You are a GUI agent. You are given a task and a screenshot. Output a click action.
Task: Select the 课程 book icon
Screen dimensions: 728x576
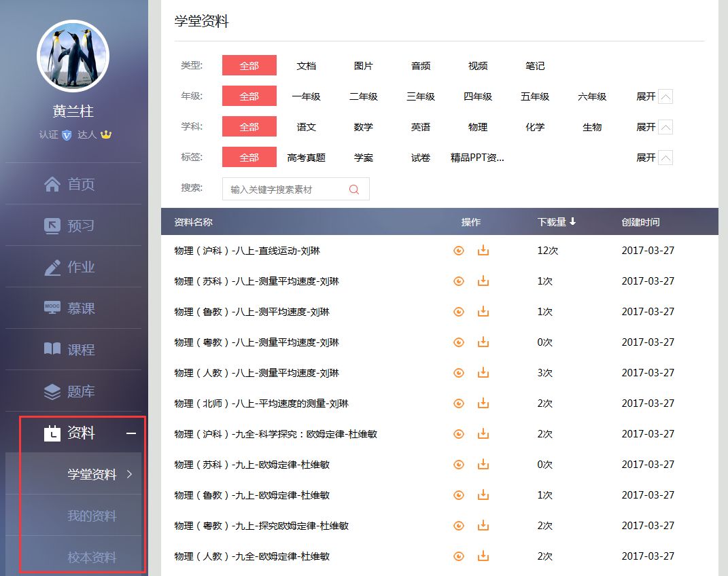point(52,349)
